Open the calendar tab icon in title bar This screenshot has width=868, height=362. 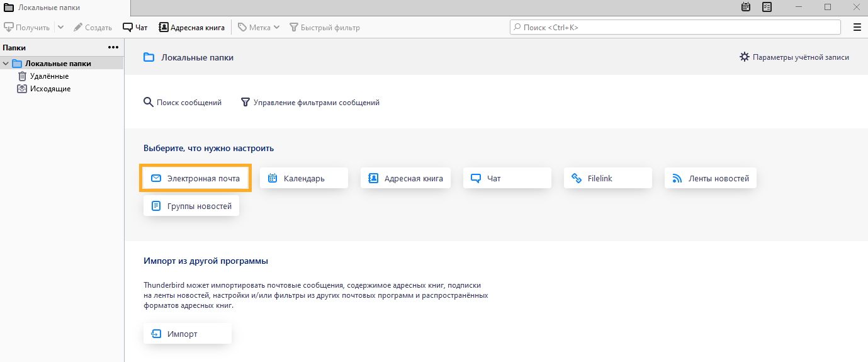click(x=746, y=7)
